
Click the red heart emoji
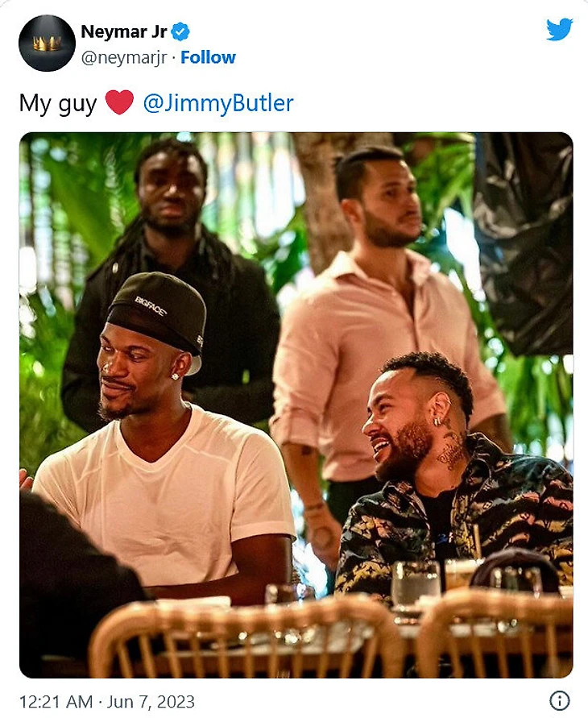pos(119,102)
